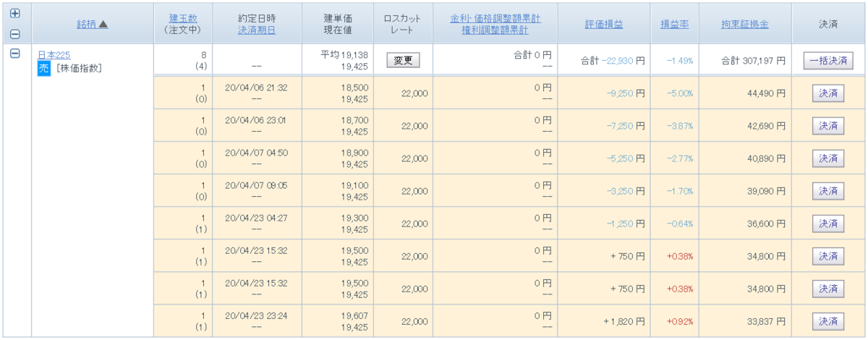Select the -2.77% loss rate
Viewport: 868px width, 340px height.
coord(680,158)
